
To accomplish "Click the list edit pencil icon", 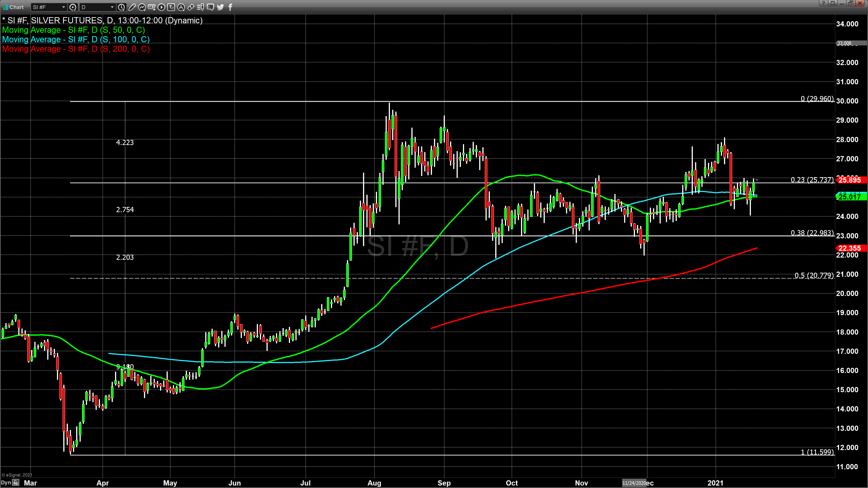I will (200, 7).
